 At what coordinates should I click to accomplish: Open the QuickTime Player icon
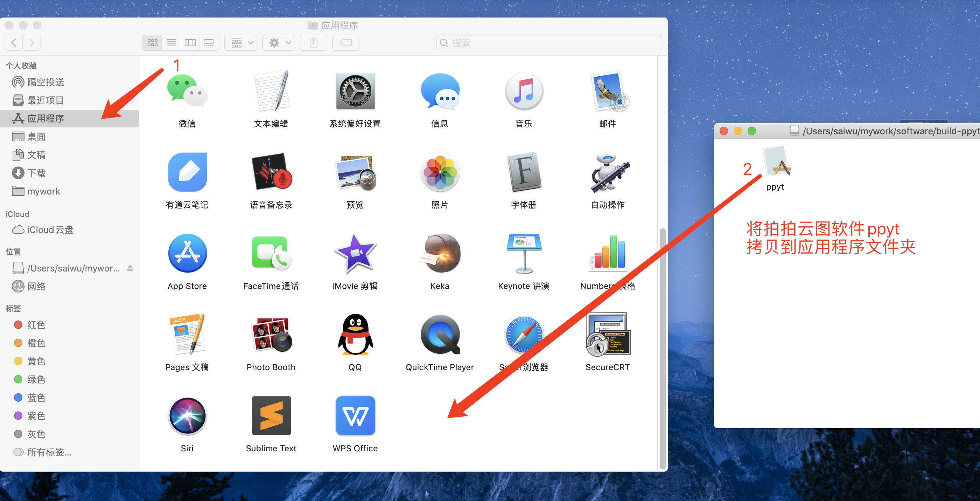pyautogui.click(x=440, y=334)
